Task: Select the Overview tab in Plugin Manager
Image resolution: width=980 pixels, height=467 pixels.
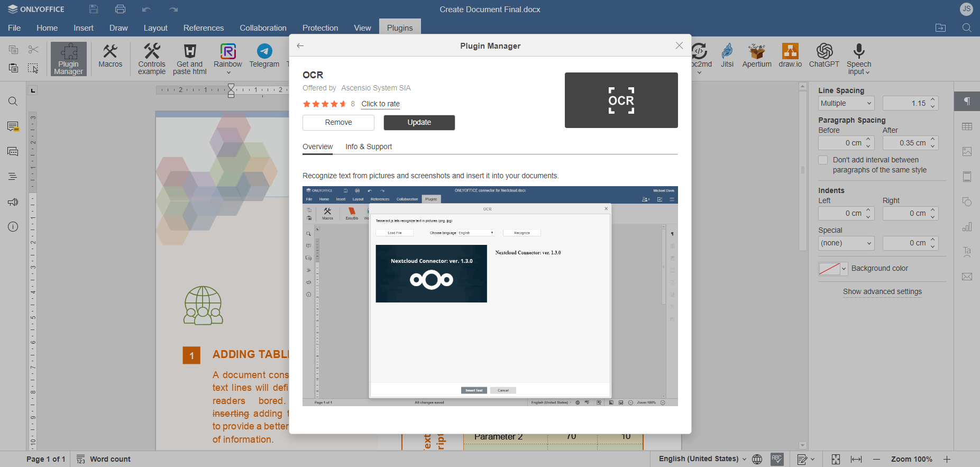Action: (317, 146)
